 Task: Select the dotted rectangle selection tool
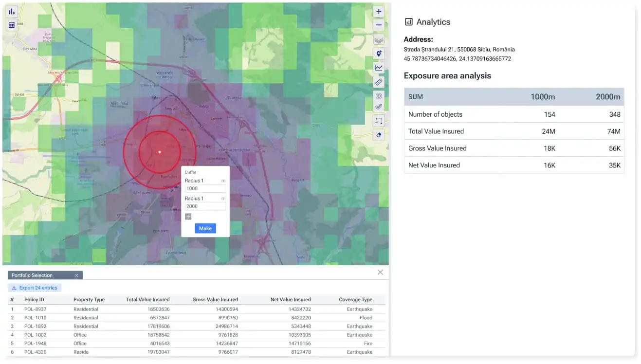coord(379,121)
